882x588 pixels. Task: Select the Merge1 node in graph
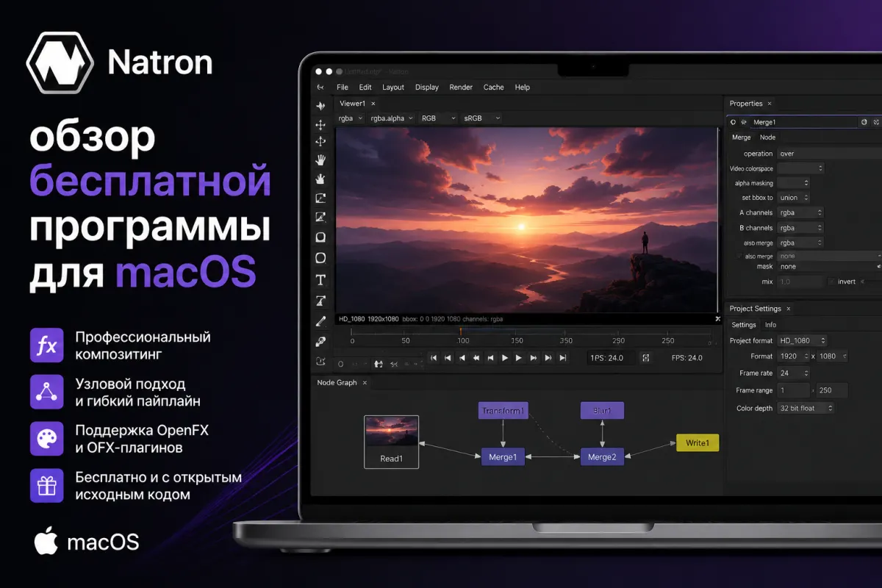pos(503,456)
